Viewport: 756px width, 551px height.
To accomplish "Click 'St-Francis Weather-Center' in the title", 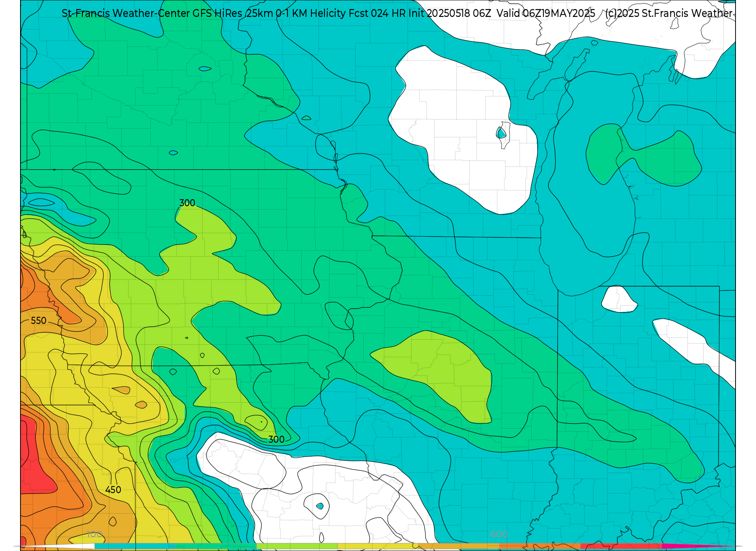I will tap(126, 13).
